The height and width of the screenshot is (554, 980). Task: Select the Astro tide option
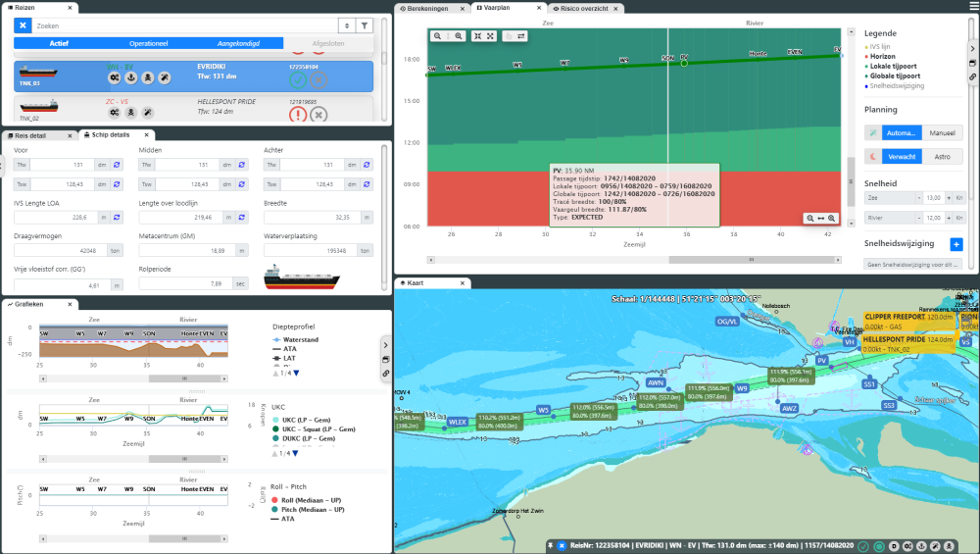coord(941,157)
